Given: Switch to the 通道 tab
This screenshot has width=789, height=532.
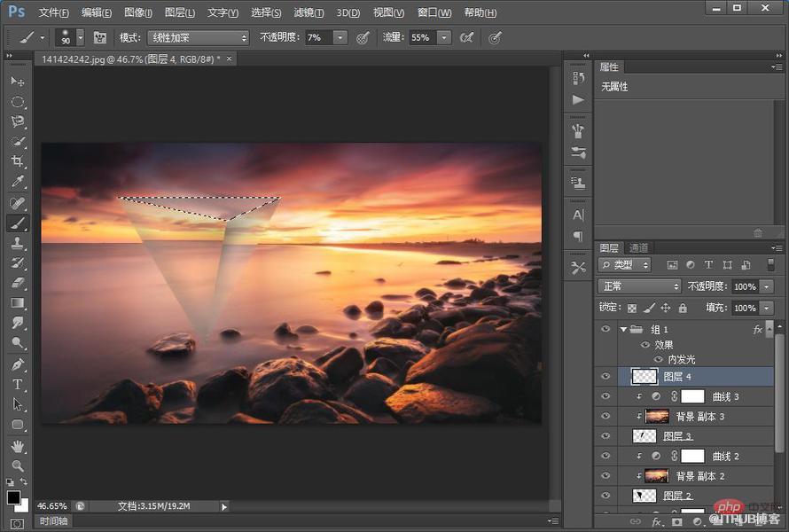Looking at the screenshot, I should coord(638,247).
